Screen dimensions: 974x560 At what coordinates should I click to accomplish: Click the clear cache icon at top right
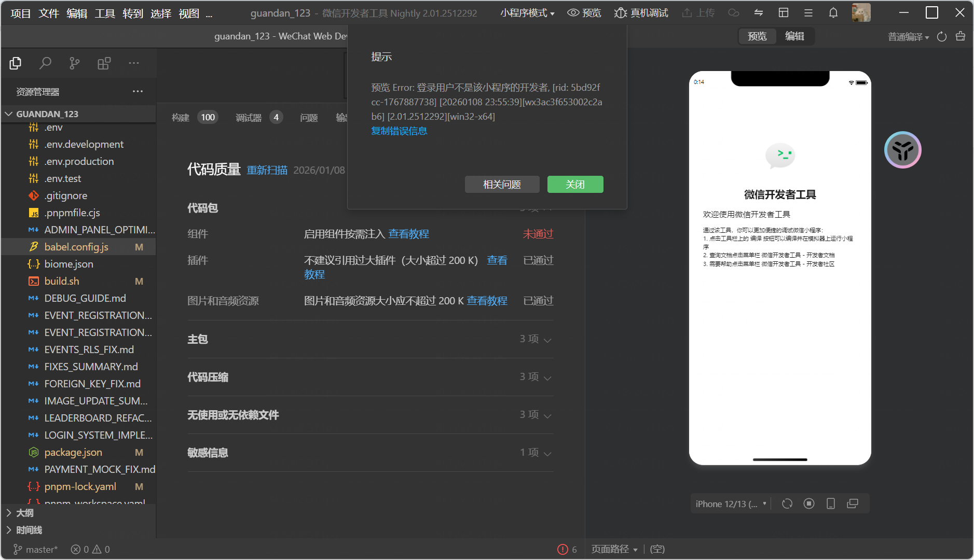[961, 37]
